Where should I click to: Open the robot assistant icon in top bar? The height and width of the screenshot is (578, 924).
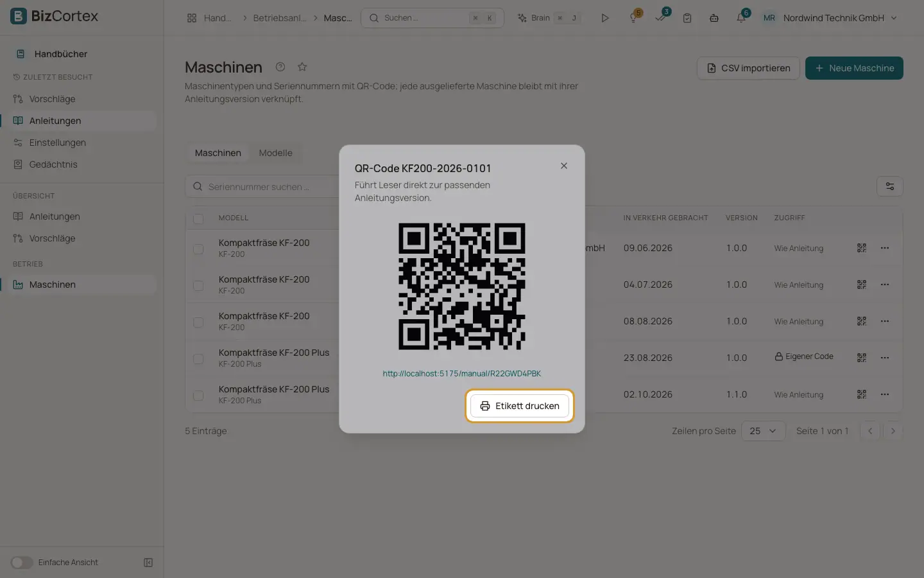coord(714,18)
